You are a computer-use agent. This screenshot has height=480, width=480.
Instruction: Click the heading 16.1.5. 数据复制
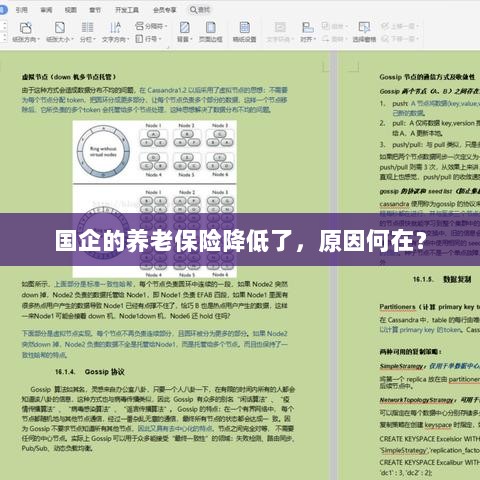click(442, 279)
